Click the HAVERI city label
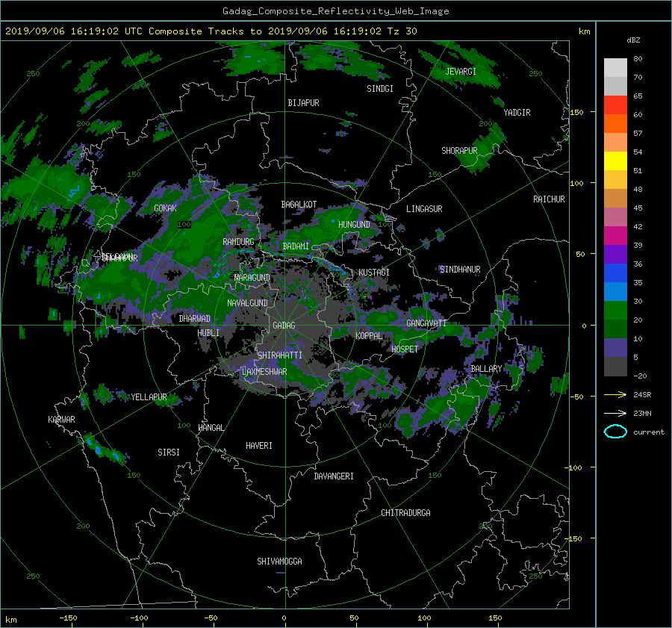This screenshot has width=672, height=628. pos(259,446)
